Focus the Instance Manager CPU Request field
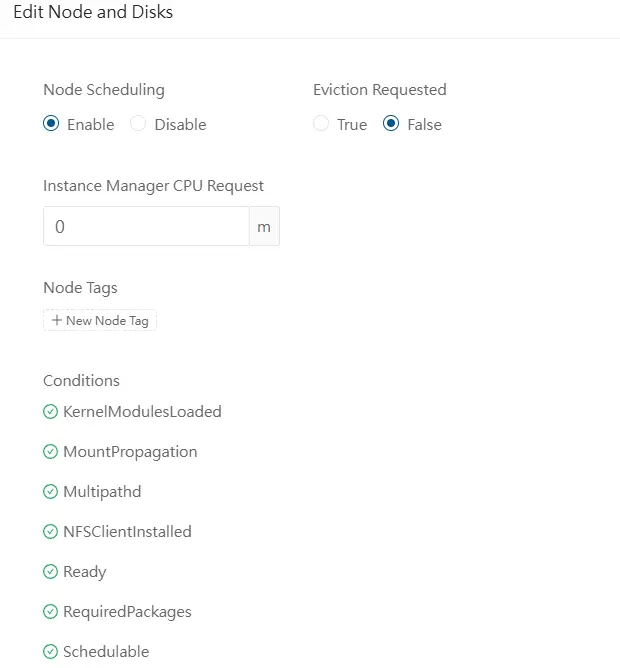Viewport: 620px width, 668px height. tap(146, 227)
